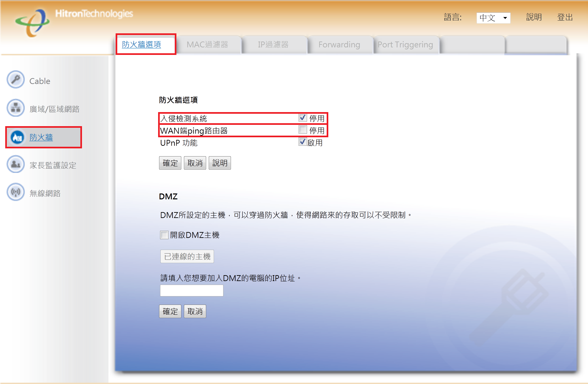This screenshot has width=588, height=384.
Task: Open the 家長監護設定 sidebar section
Action: click(53, 165)
